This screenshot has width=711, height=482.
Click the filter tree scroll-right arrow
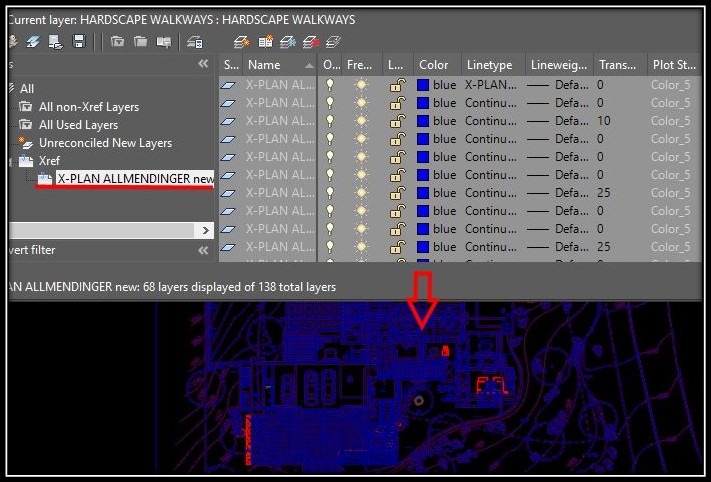(205, 230)
